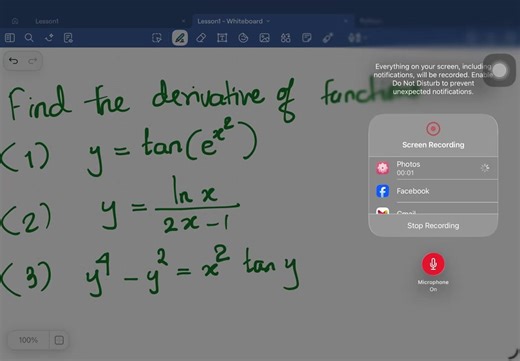Select the laser pointer tool
Screen dimensions: 520x361
pos(328,38)
